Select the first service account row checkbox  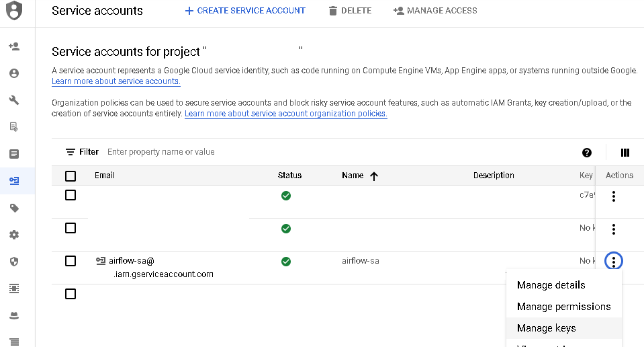click(x=71, y=195)
